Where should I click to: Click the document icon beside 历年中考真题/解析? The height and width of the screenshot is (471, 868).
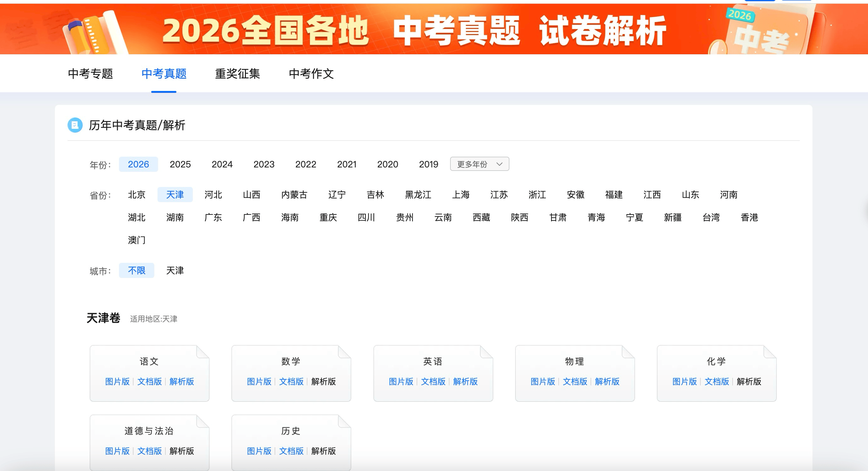click(75, 125)
